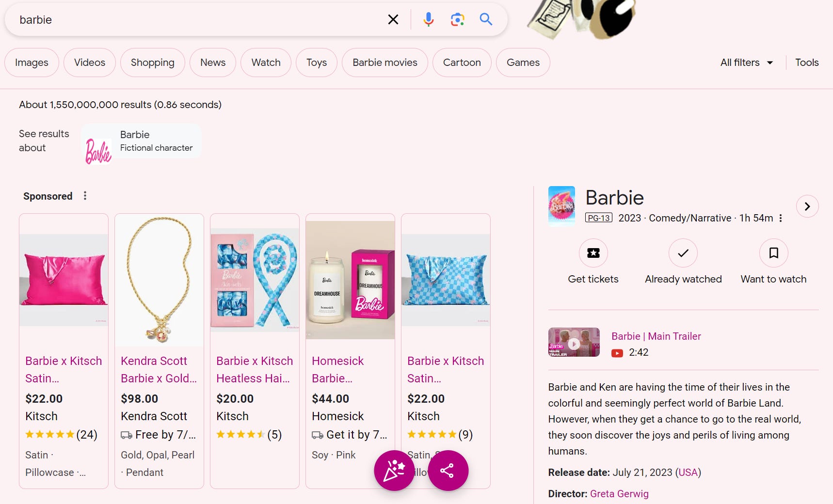Open the Barbie | Main Trailer link
The height and width of the screenshot is (504, 833).
656,336
